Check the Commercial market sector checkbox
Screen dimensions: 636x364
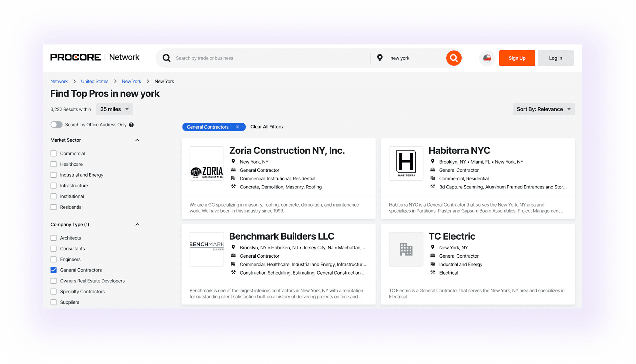pos(53,153)
